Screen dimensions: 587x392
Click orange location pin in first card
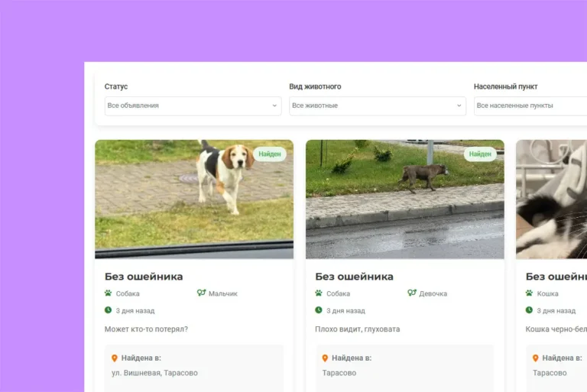(115, 358)
